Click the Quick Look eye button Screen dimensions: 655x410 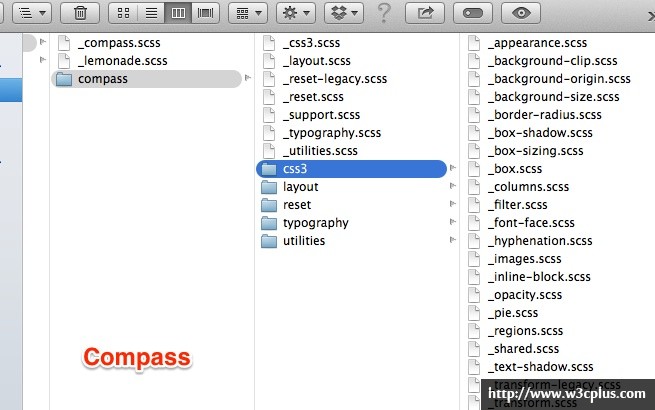click(521, 13)
